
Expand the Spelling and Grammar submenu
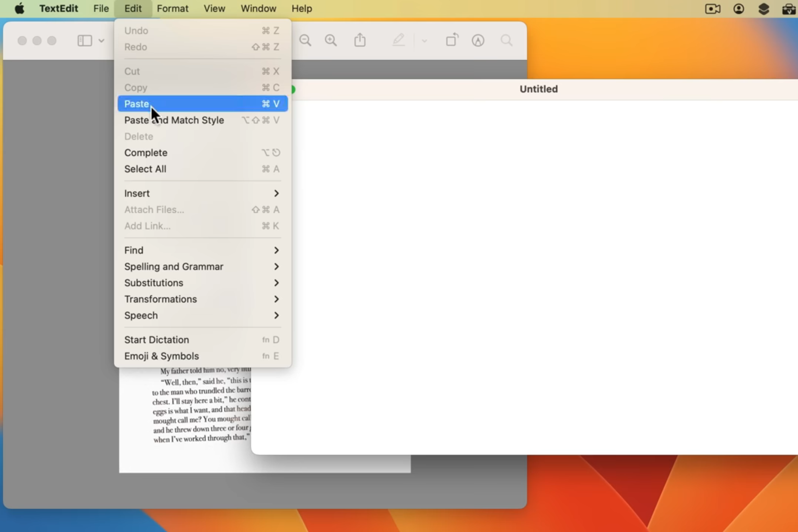[x=202, y=266]
